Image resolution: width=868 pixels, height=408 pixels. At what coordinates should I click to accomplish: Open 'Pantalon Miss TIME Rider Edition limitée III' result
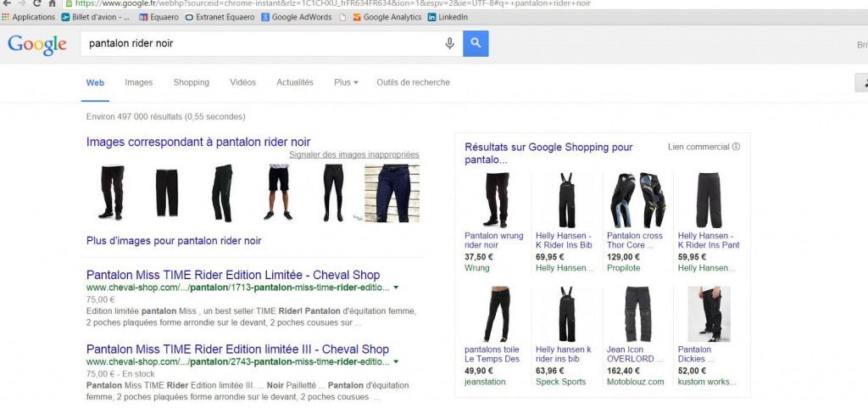[237, 349]
